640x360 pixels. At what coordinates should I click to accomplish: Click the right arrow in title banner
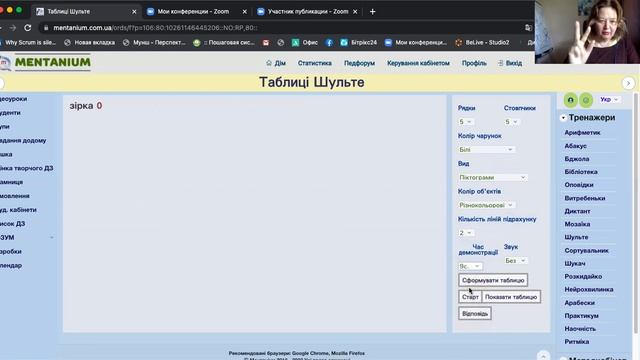pos(628,83)
